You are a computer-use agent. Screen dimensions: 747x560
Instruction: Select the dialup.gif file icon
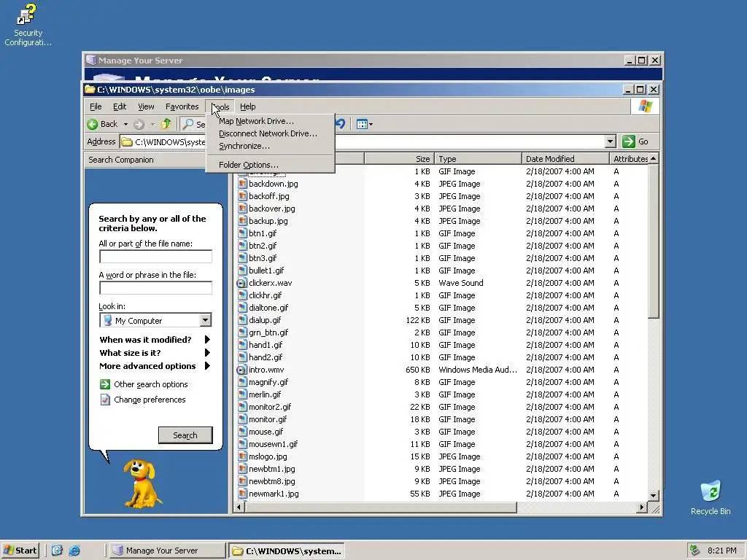pyautogui.click(x=242, y=320)
